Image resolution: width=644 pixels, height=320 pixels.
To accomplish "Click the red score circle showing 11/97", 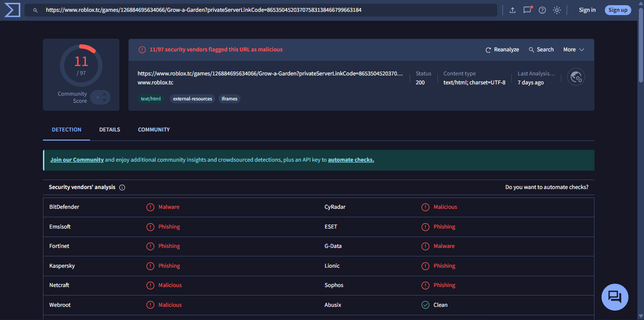I will pos(81,65).
